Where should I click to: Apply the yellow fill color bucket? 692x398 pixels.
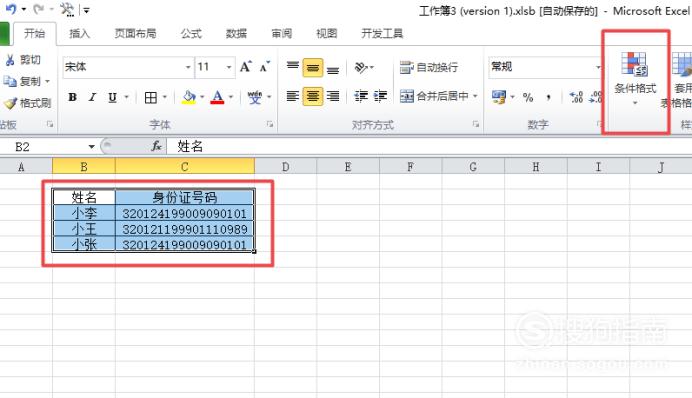point(189,97)
